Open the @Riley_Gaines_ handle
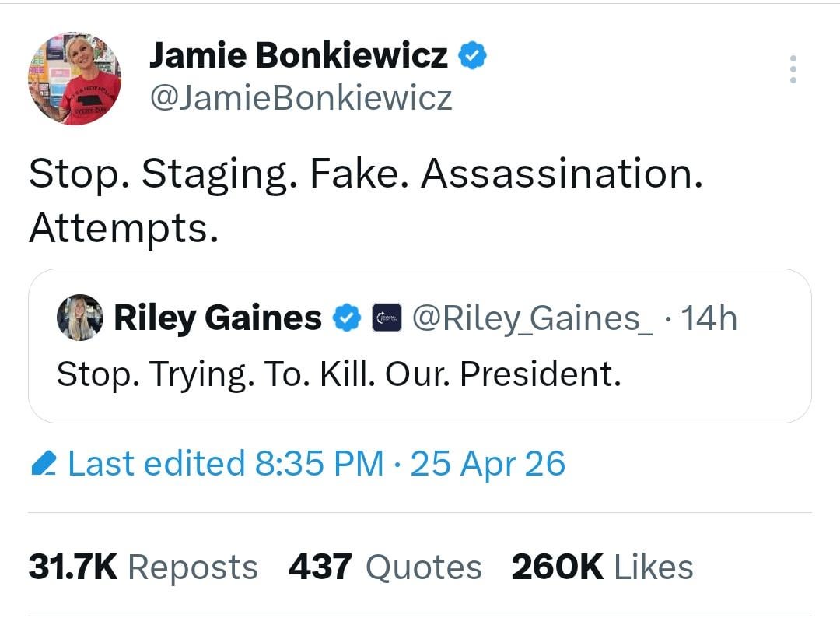Viewport: 840px width, 618px height. tap(532, 318)
